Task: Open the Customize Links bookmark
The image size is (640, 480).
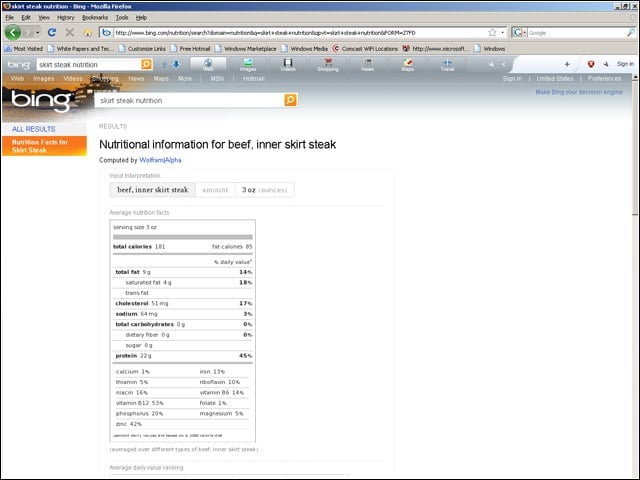Action: [x=142, y=49]
